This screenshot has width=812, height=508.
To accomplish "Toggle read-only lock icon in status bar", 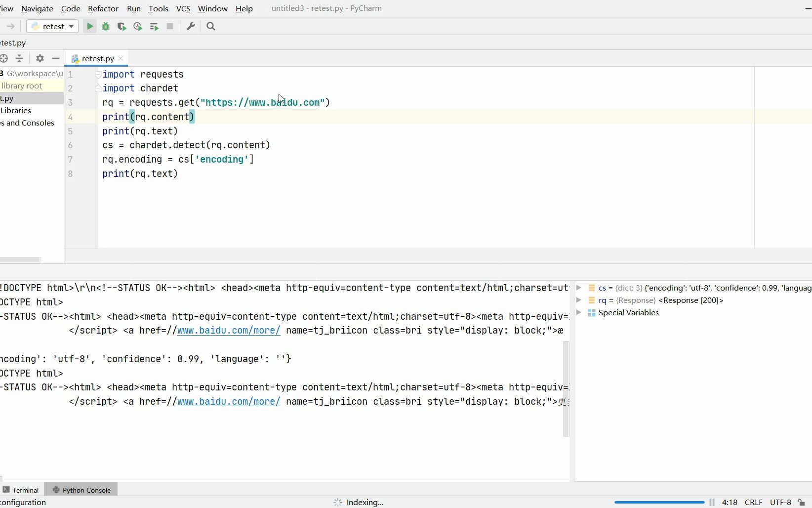I will (x=802, y=502).
